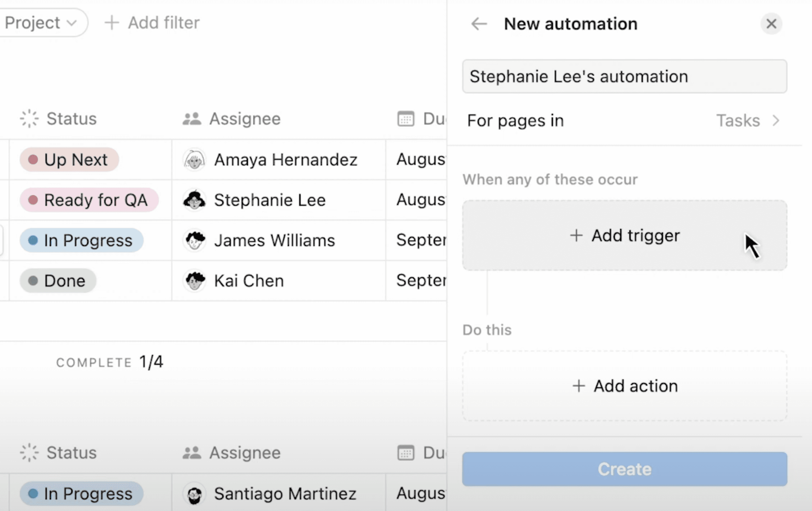Click the back arrow in New automation panel
Screen dimensions: 812x511
tap(479, 24)
